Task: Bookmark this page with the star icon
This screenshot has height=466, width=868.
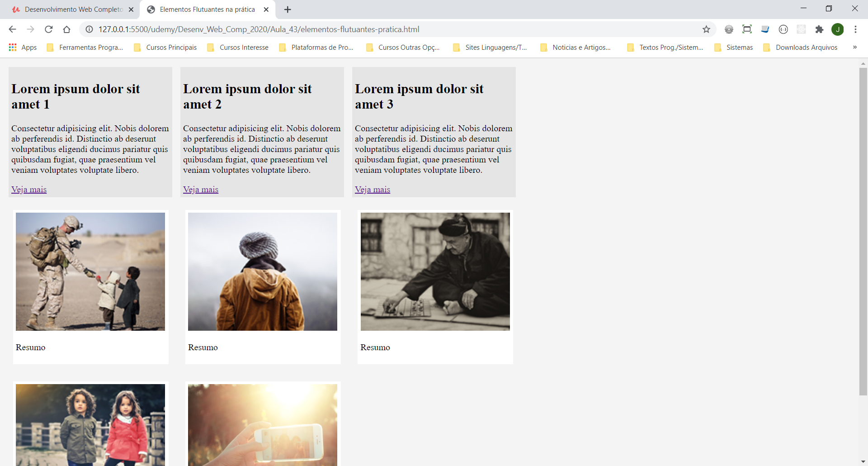Action: [706, 29]
